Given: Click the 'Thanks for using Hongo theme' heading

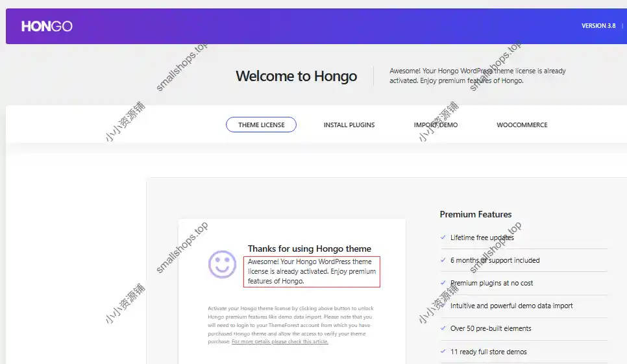Looking at the screenshot, I should coord(310,249).
